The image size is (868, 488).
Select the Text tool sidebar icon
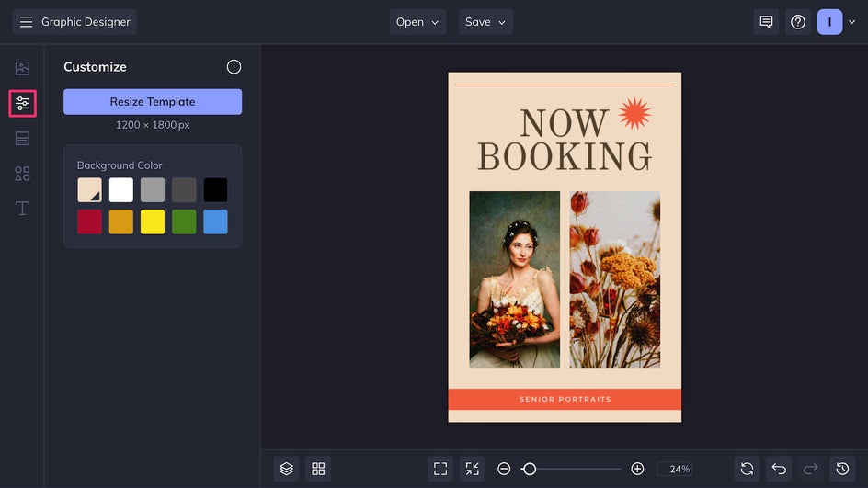click(22, 209)
